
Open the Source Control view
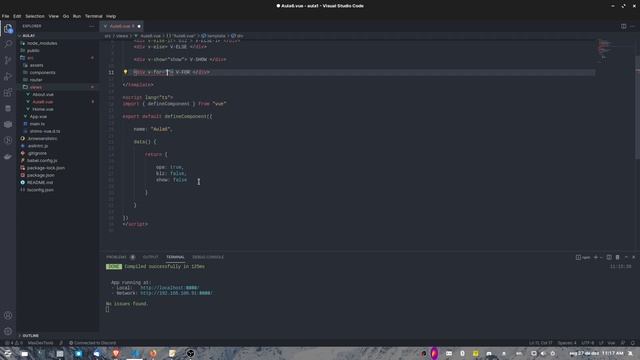click(x=8, y=60)
